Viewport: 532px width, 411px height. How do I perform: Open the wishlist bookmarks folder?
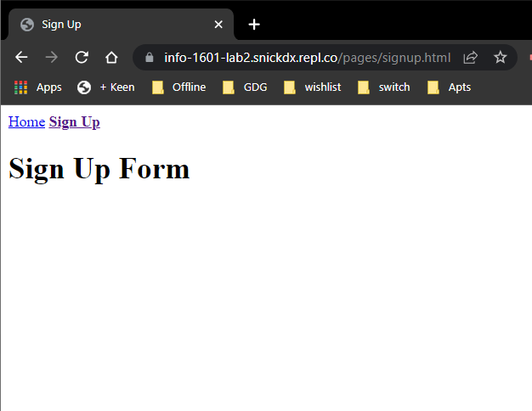(313, 87)
